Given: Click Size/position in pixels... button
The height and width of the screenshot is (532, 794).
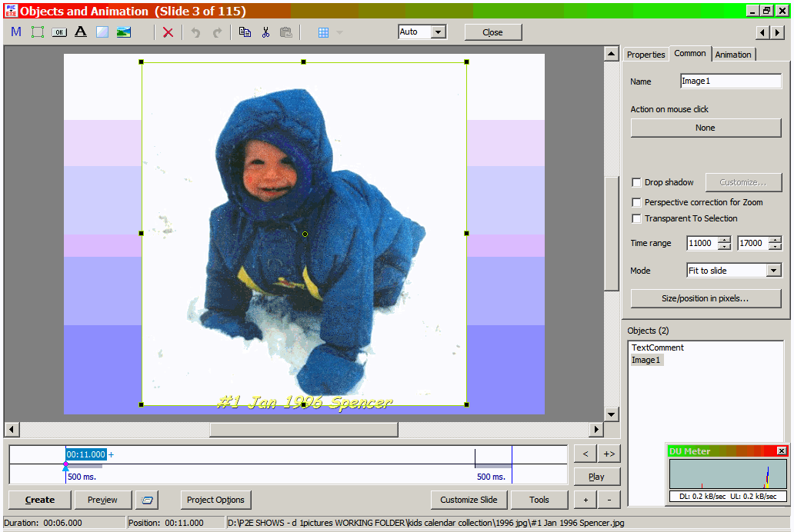Looking at the screenshot, I should [x=706, y=298].
